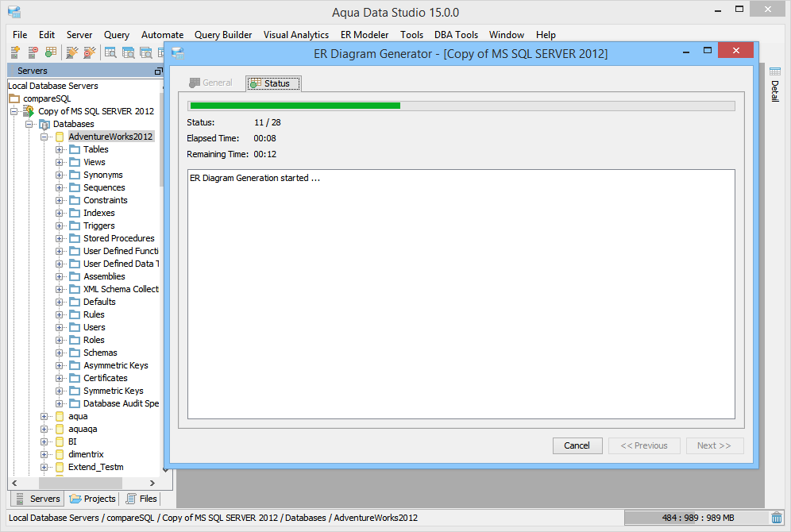Collapse the Databases tree node

(x=29, y=124)
